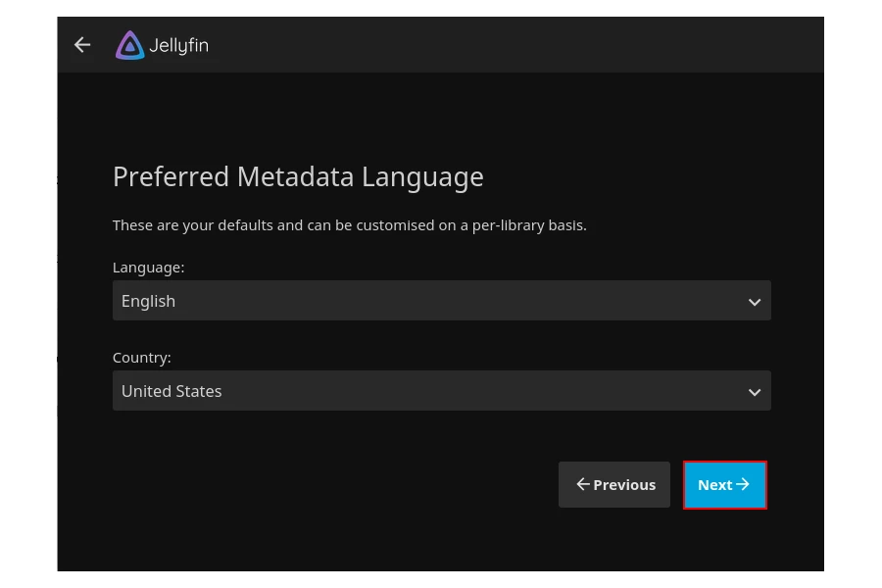
Task: Click the chevron on the Language field
Action: pos(754,302)
